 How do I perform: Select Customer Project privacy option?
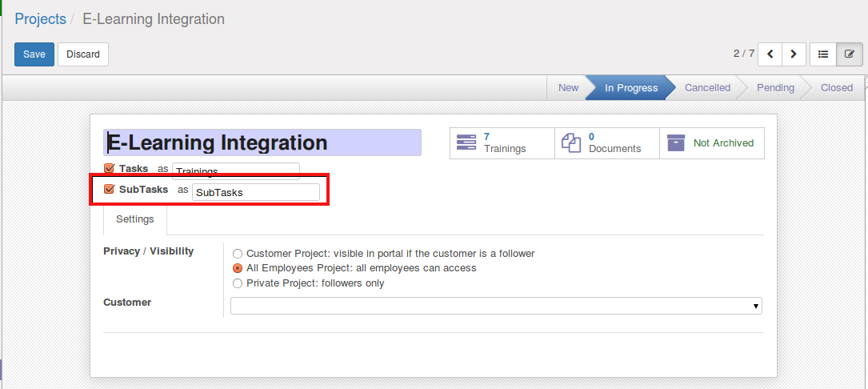tap(238, 254)
